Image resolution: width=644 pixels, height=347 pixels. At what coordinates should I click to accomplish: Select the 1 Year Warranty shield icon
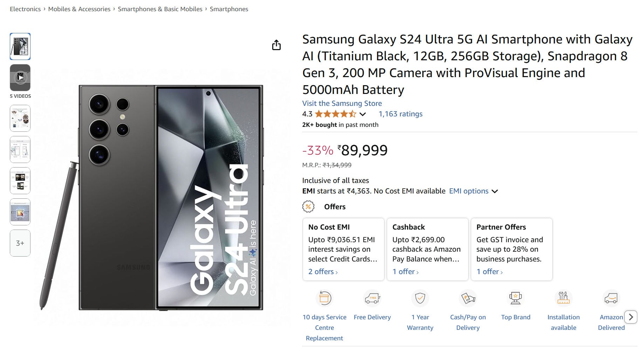(x=420, y=298)
